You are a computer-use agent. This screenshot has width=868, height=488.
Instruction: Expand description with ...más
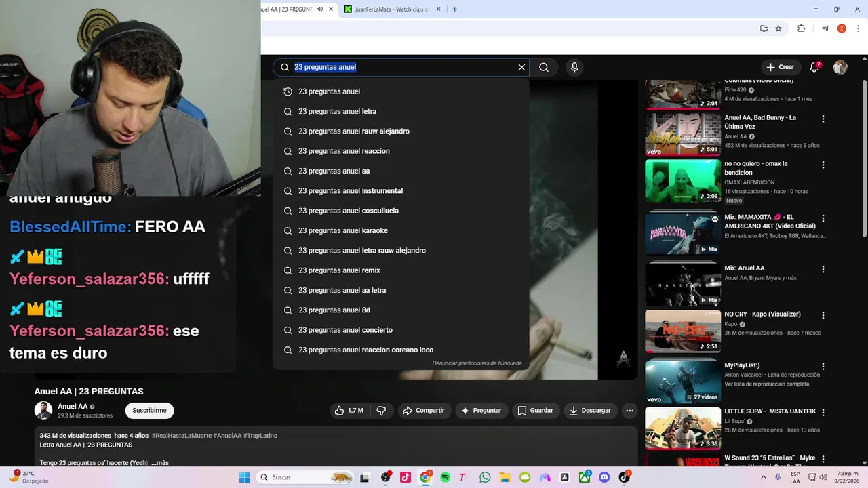159,463
